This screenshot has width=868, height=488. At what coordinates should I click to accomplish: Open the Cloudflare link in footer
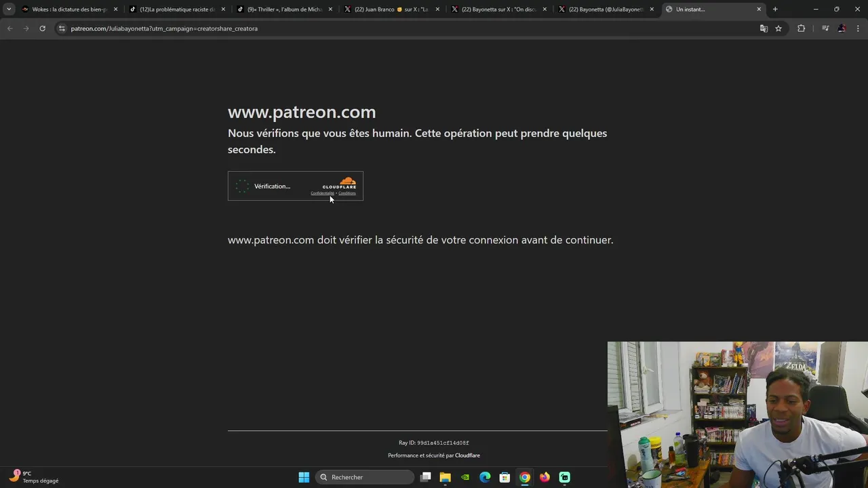coord(467,455)
